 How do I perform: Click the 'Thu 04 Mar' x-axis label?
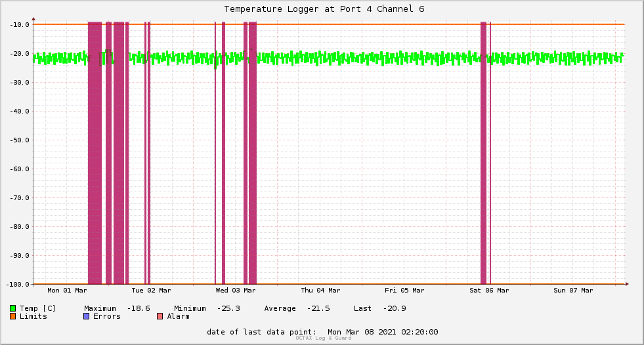[x=320, y=291]
